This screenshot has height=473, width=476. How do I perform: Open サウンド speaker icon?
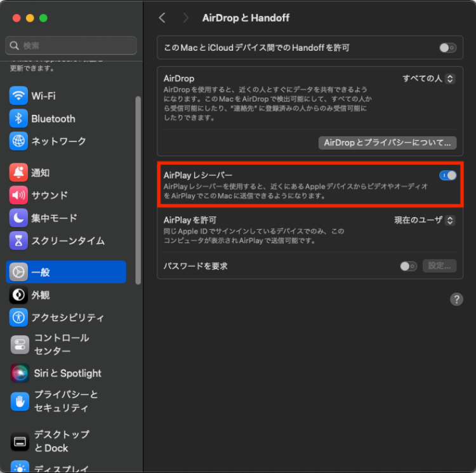click(x=18, y=195)
